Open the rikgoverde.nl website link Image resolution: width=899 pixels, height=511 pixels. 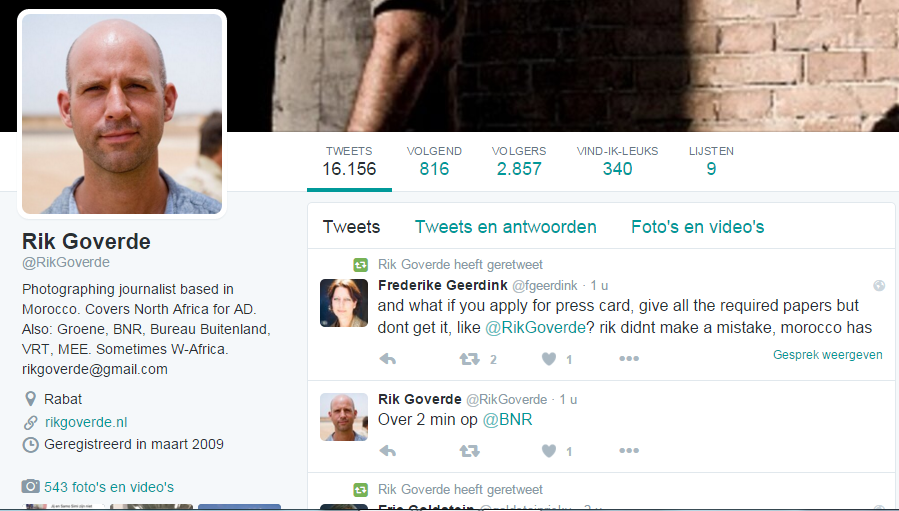(86, 422)
